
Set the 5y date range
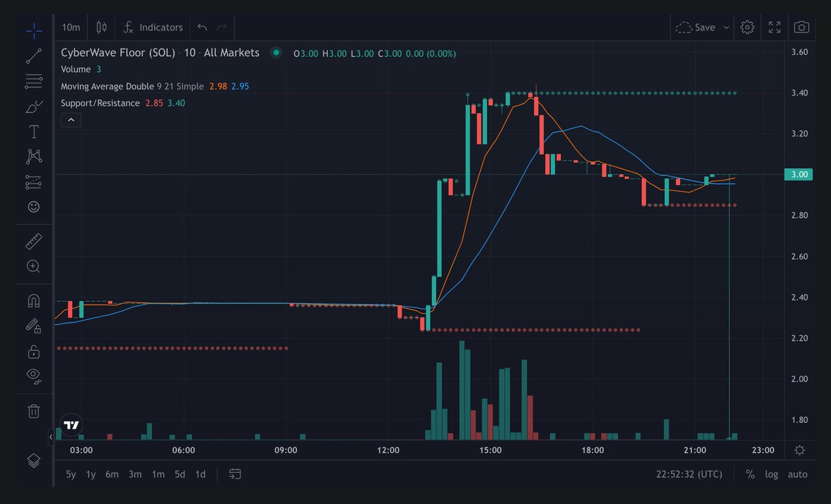[x=71, y=474]
